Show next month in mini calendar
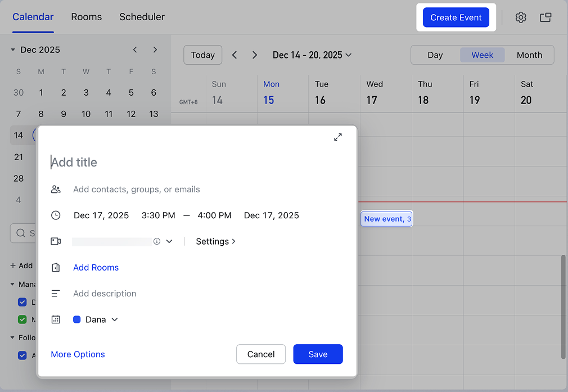Screen dimensions: 568x392 pos(155,50)
